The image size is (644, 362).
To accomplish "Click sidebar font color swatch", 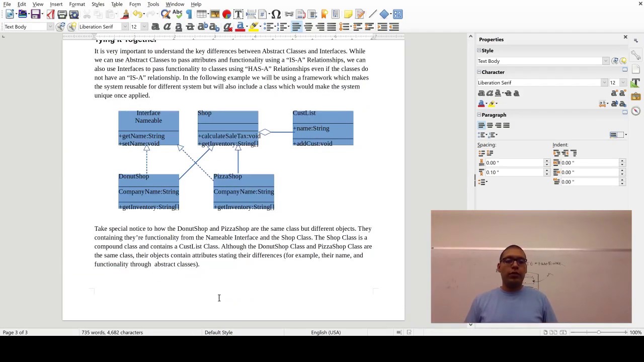I will coord(481,104).
